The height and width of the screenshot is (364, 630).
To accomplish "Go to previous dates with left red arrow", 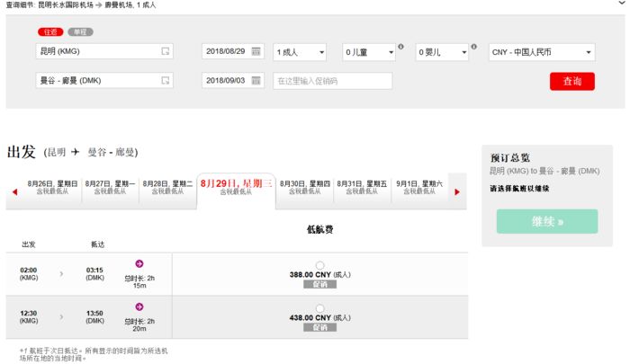I will [x=15, y=191].
